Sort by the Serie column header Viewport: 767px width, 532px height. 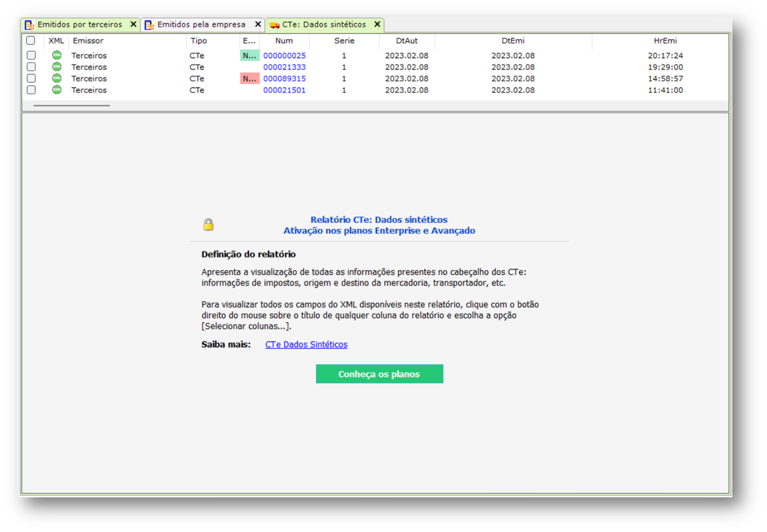click(344, 41)
